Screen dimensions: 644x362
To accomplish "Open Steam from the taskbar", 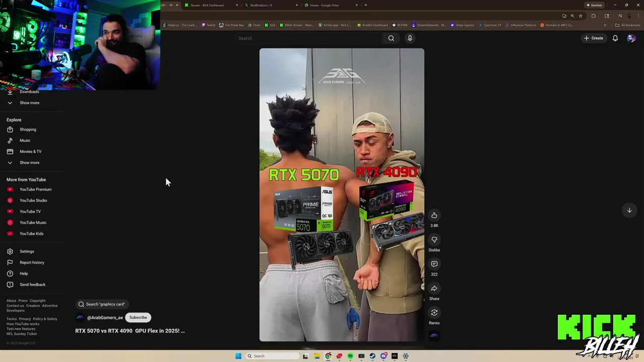I will click(372, 356).
